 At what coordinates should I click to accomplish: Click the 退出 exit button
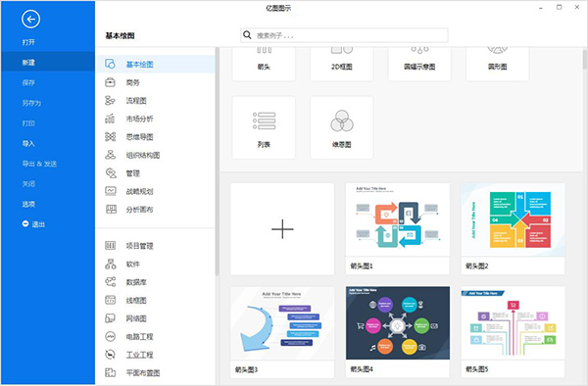(33, 224)
